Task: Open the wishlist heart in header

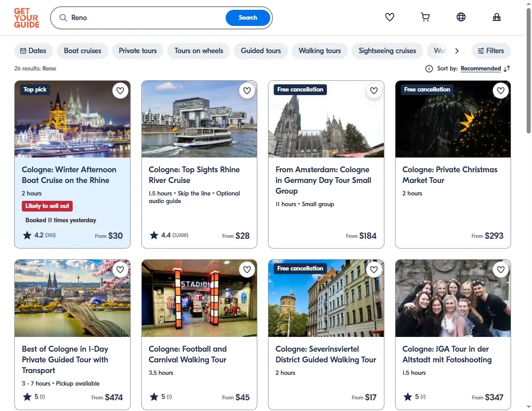Action: 389,17
